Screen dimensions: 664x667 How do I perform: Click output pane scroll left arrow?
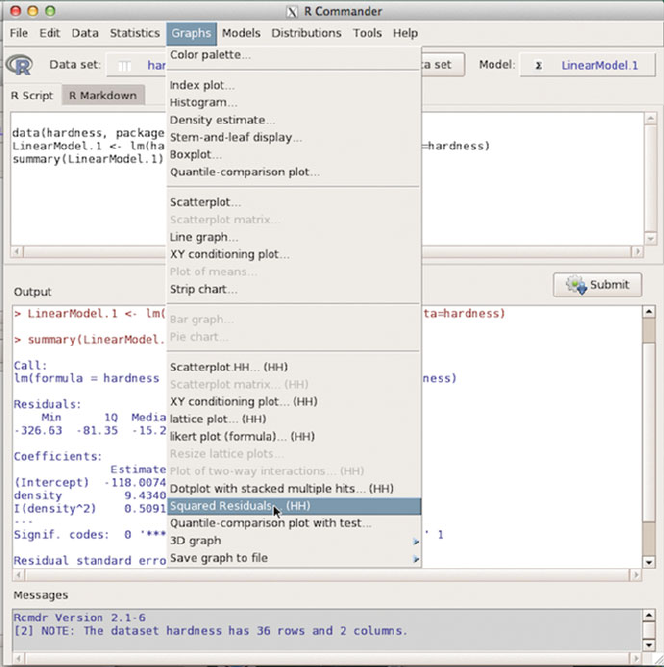18,576
